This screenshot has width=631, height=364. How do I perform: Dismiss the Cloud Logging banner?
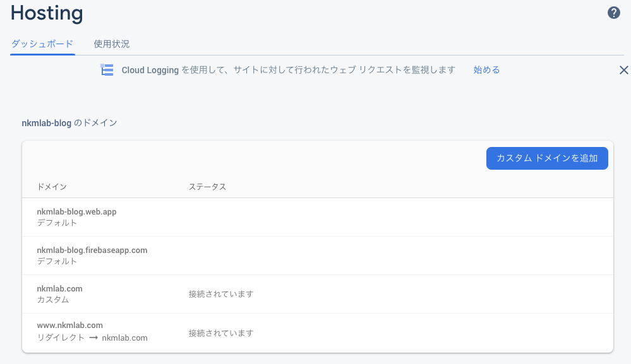click(624, 70)
